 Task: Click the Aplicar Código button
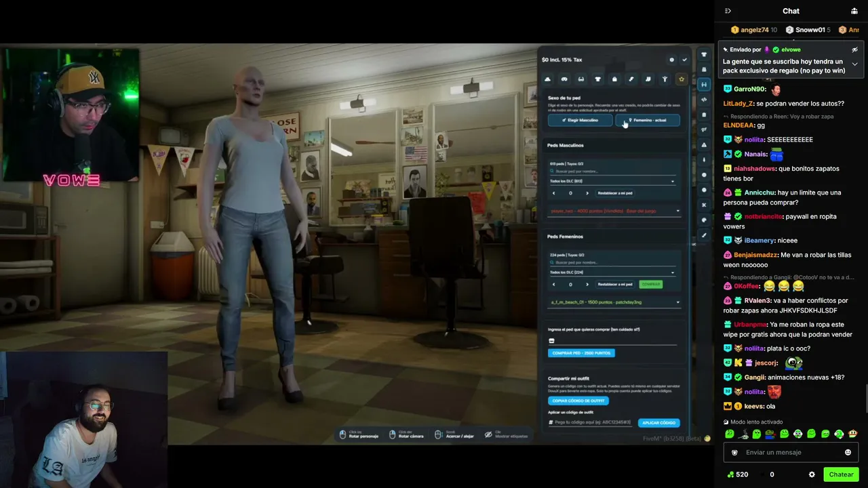(658, 422)
